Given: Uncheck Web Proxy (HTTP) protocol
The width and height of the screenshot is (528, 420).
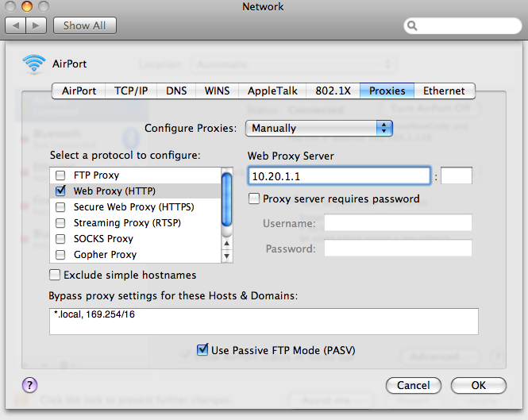Looking at the screenshot, I should pyautogui.click(x=60, y=191).
